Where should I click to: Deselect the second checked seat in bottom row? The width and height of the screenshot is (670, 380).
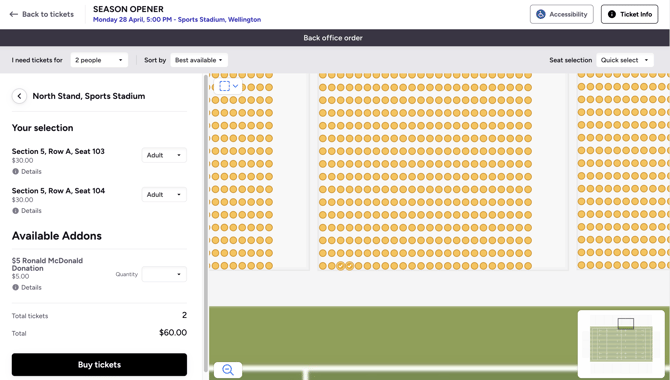click(350, 266)
